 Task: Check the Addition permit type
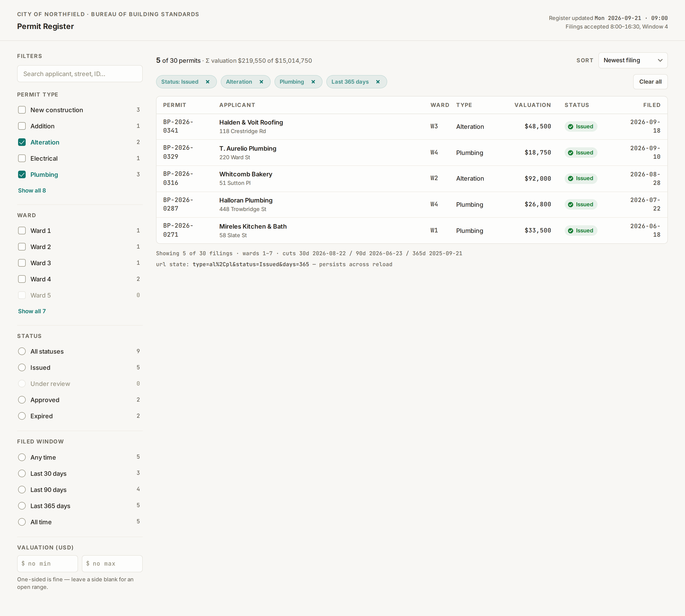(x=22, y=126)
